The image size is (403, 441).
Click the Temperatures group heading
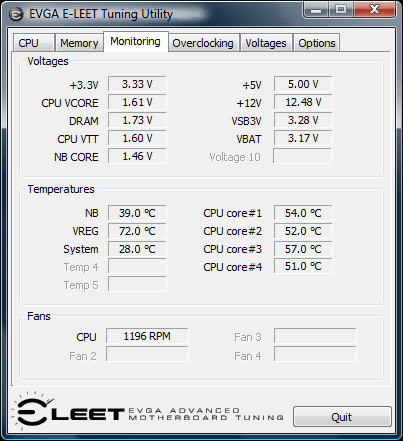pos(61,189)
